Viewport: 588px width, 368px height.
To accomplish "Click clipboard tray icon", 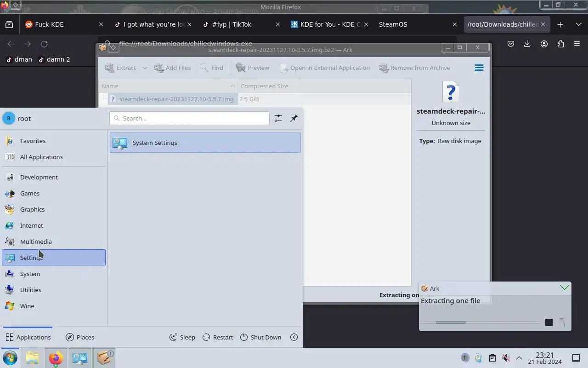I will [x=492, y=358].
